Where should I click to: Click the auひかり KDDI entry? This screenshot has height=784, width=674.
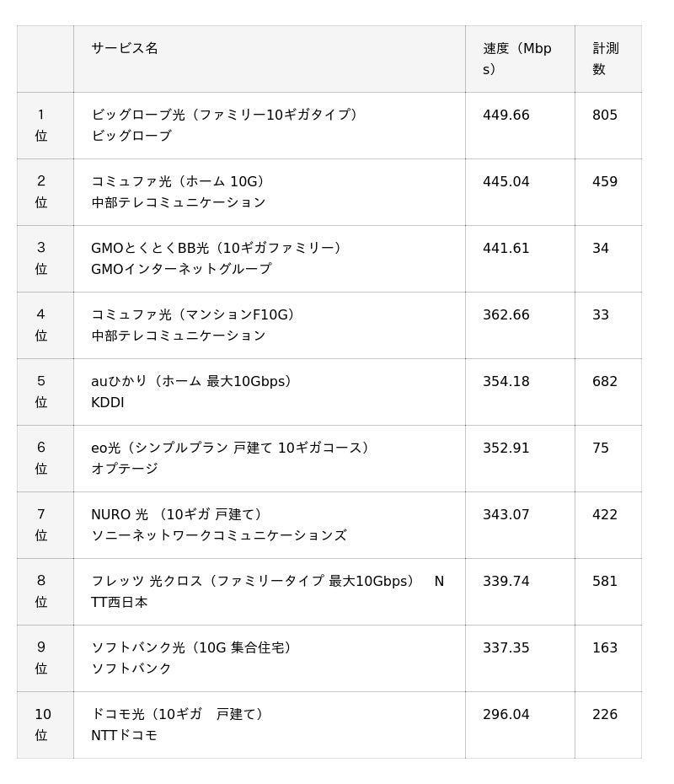pos(270,391)
